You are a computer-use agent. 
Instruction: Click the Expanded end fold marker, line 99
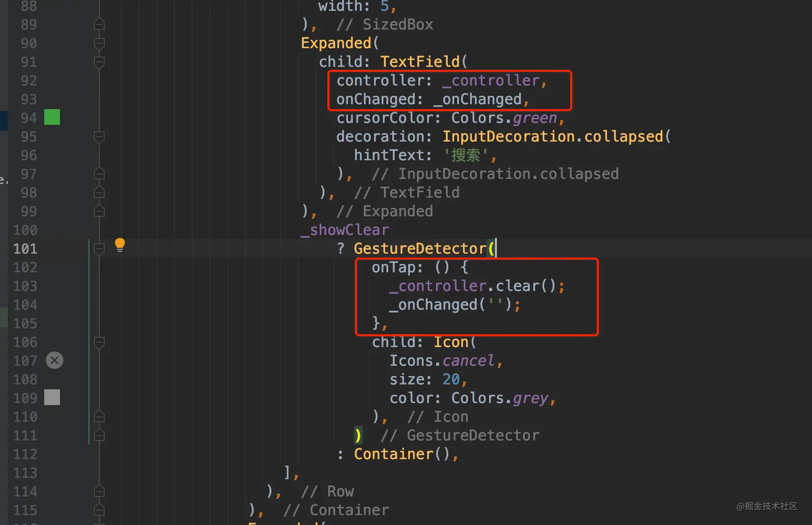click(x=99, y=211)
